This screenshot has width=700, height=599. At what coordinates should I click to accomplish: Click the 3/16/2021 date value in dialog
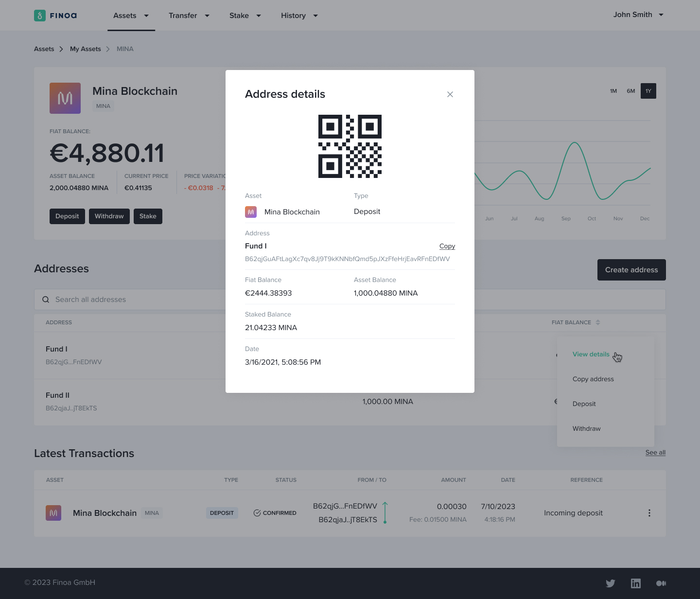(x=283, y=362)
